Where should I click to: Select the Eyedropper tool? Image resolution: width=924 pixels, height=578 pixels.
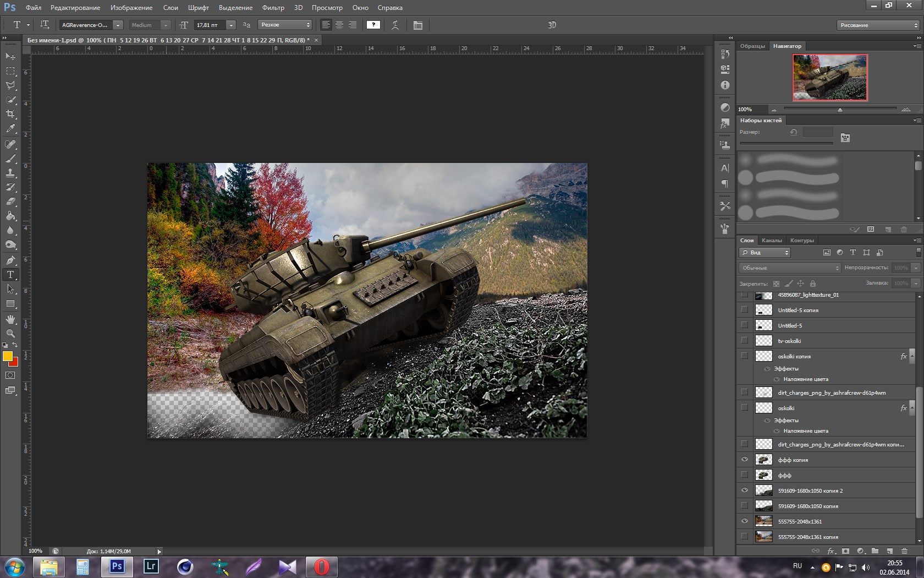(10, 129)
